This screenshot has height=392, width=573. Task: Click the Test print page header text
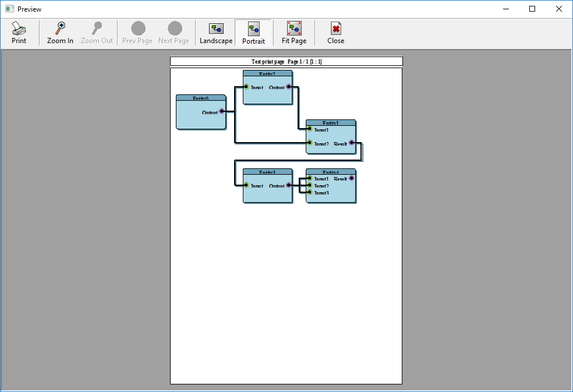[x=266, y=61]
